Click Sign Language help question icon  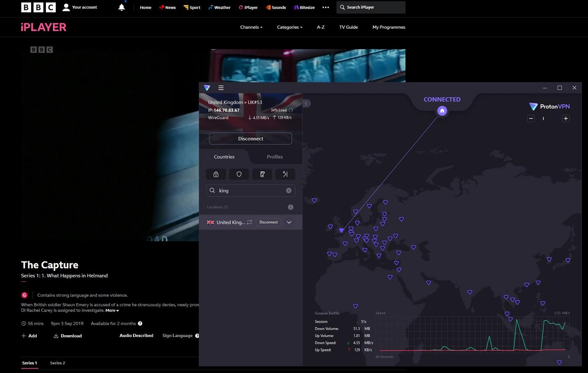[197, 336]
